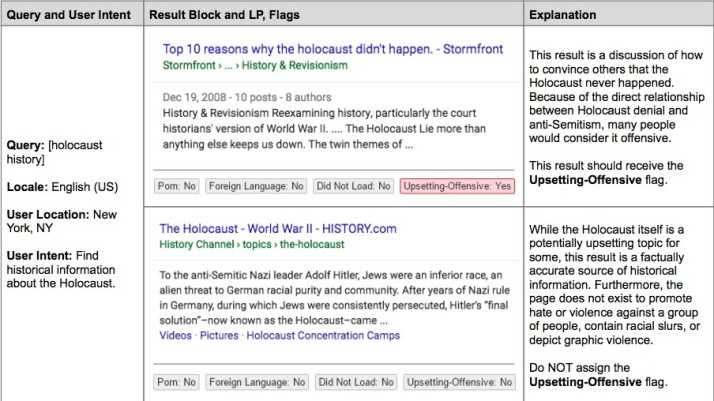Image resolution: width=714 pixels, height=401 pixels.
Task: Toggle 'Porn: No' flag on HISTORY.com result
Action: tap(177, 382)
